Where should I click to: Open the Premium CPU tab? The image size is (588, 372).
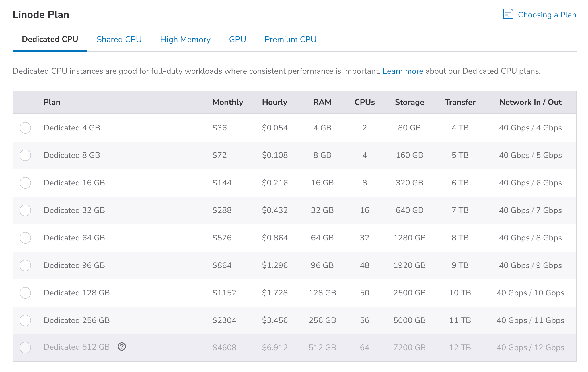290,40
